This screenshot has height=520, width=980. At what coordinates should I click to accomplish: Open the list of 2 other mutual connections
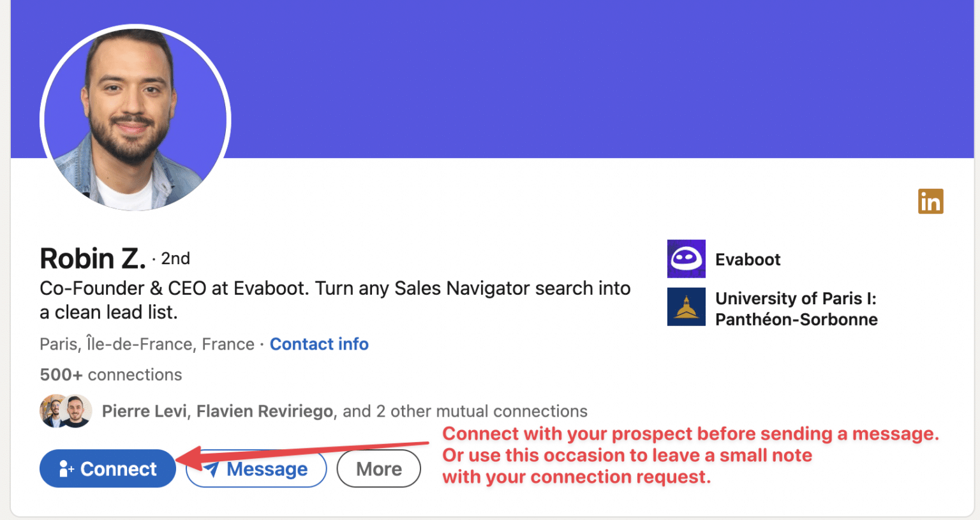pyautogui.click(x=461, y=411)
